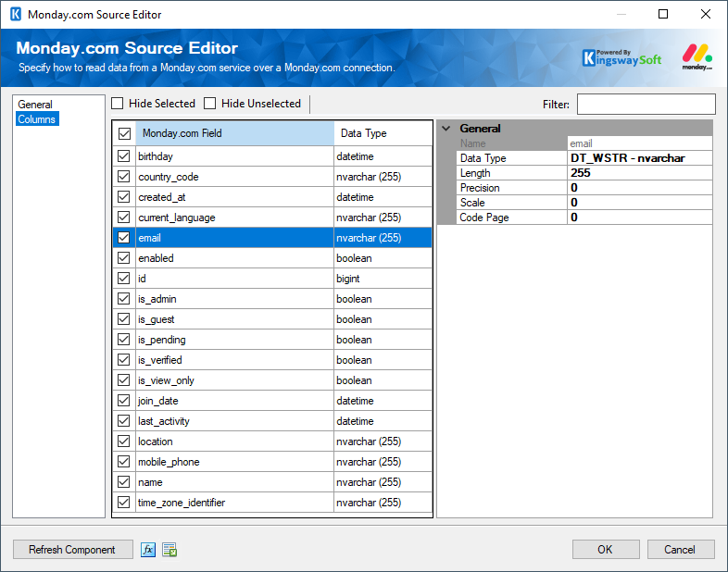Click the K app icon in title bar

point(16,15)
